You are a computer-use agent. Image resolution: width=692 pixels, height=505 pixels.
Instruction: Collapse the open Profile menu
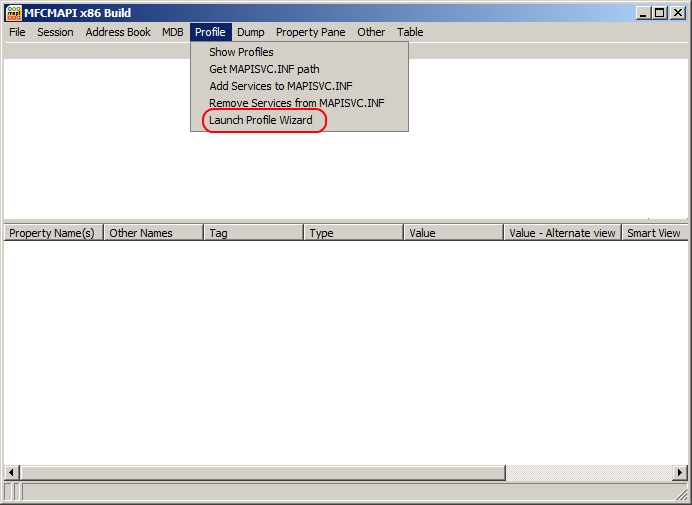(x=211, y=32)
